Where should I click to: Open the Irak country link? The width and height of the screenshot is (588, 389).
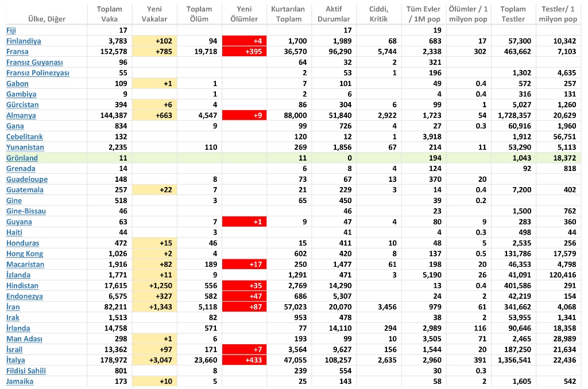pos(13,317)
